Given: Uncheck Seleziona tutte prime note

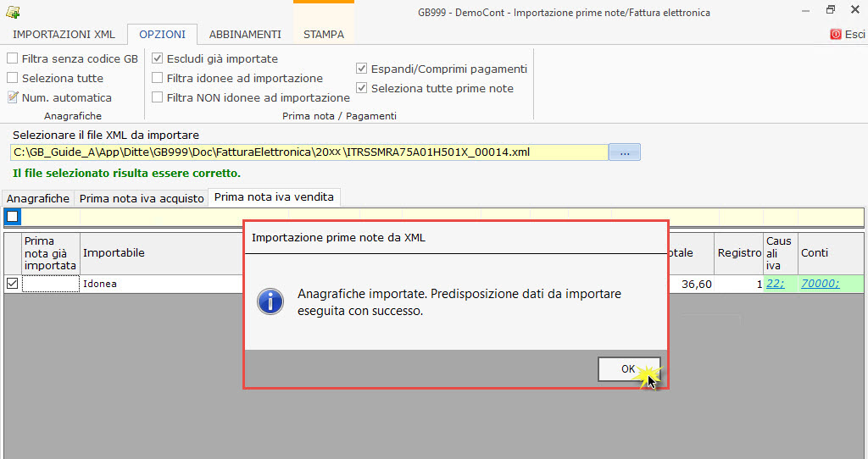Looking at the screenshot, I should 362,88.
